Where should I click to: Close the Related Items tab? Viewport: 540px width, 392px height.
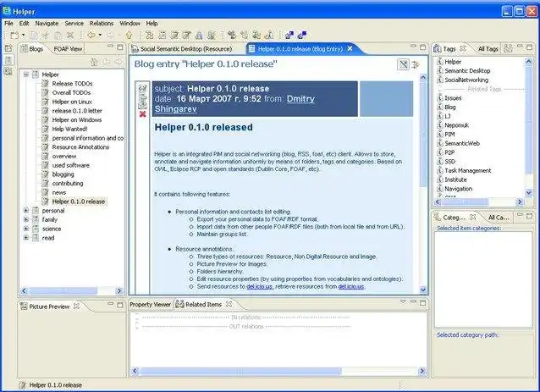[229, 304]
